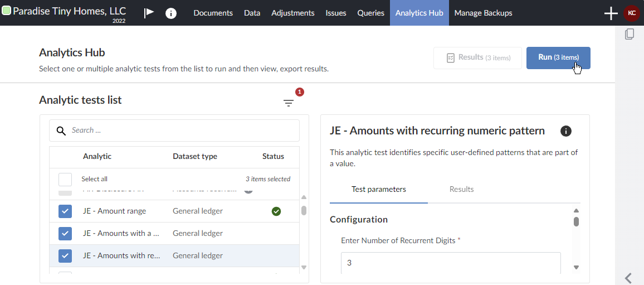Screen dimensions: 644x285
Task: Open the analytic tests filter icon
Action: pyautogui.click(x=288, y=103)
